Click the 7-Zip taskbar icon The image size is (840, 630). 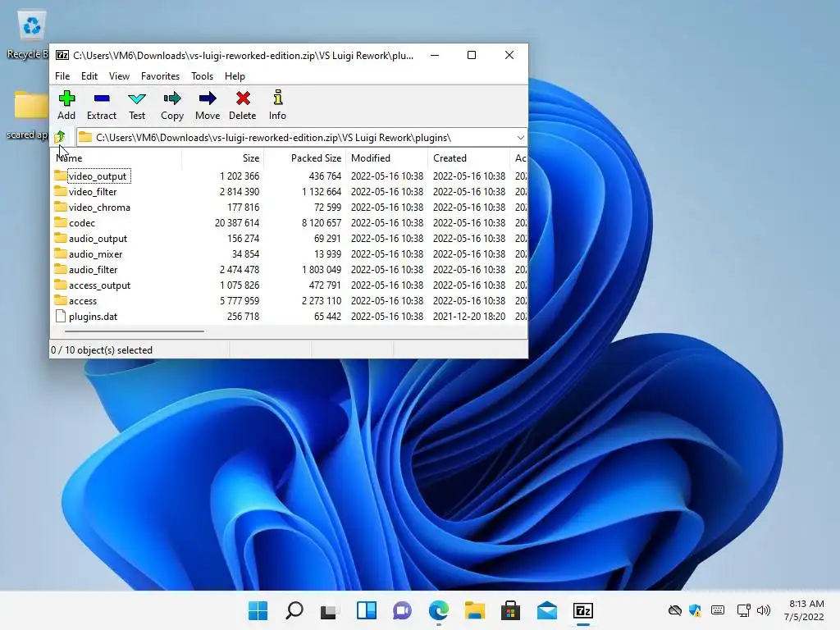[583, 610]
